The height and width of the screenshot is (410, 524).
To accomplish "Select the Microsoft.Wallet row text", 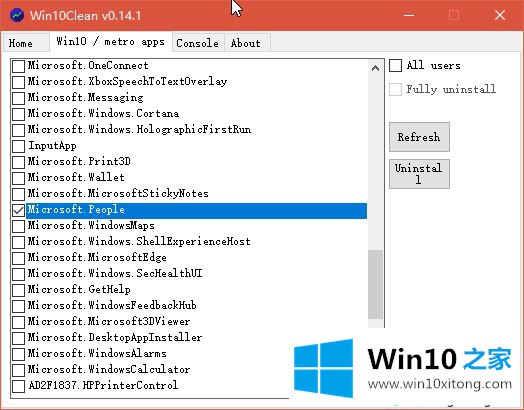I will tap(76, 177).
